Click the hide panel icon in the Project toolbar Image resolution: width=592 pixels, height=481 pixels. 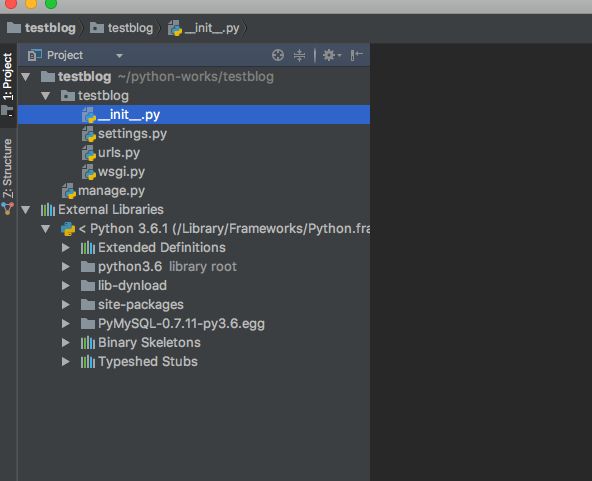(x=356, y=56)
